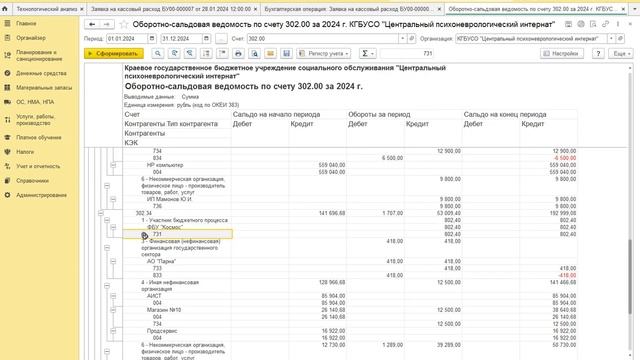Image resolution: width=640 pixels, height=360 pixels.
Task: Collapse the АИСТ group
Action: click(113, 296)
